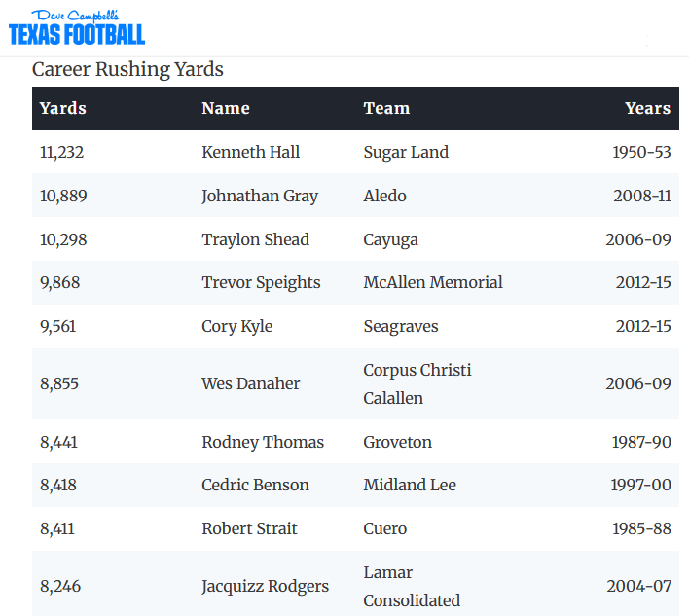Click the Wes Danaher name entry
This screenshot has height=616, width=689.
[250, 383]
